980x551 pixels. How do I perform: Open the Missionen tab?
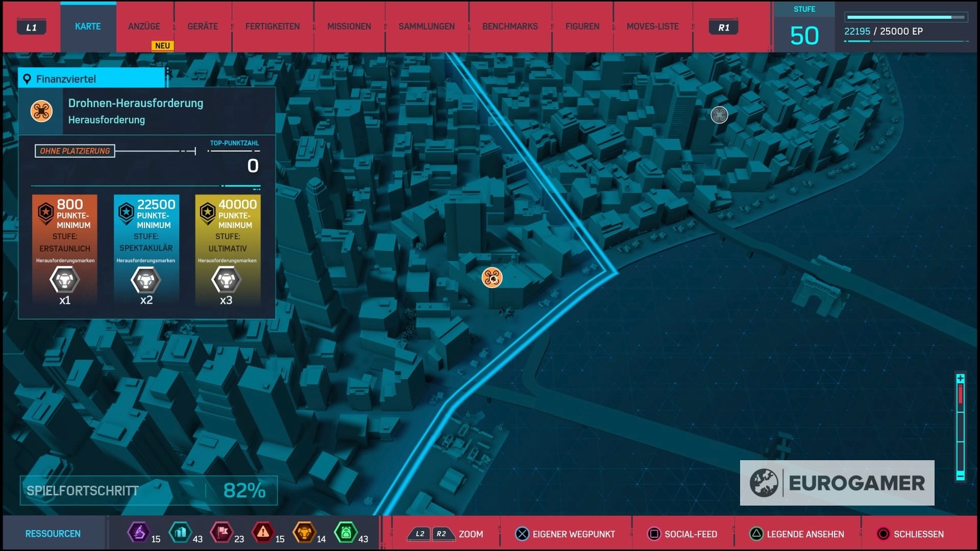pyautogui.click(x=349, y=27)
